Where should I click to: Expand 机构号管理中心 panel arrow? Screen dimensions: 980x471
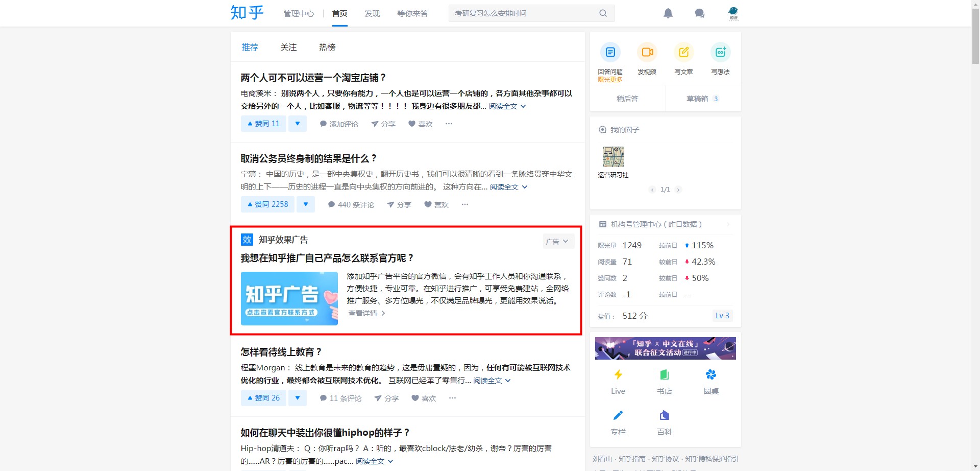click(x=728, y=224)
